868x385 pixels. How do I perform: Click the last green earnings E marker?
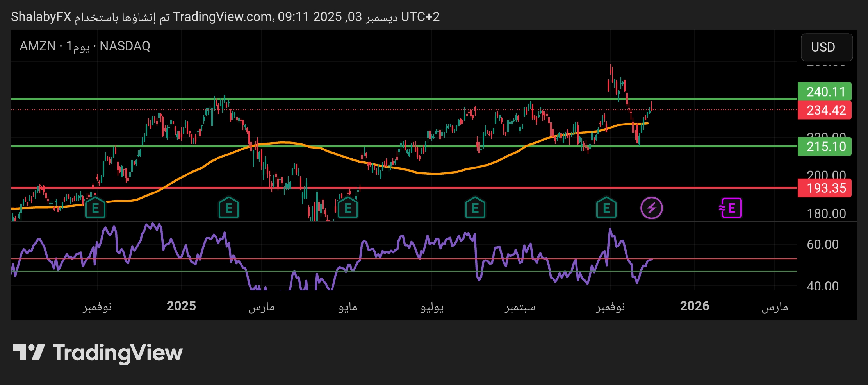tap(606, 208)
